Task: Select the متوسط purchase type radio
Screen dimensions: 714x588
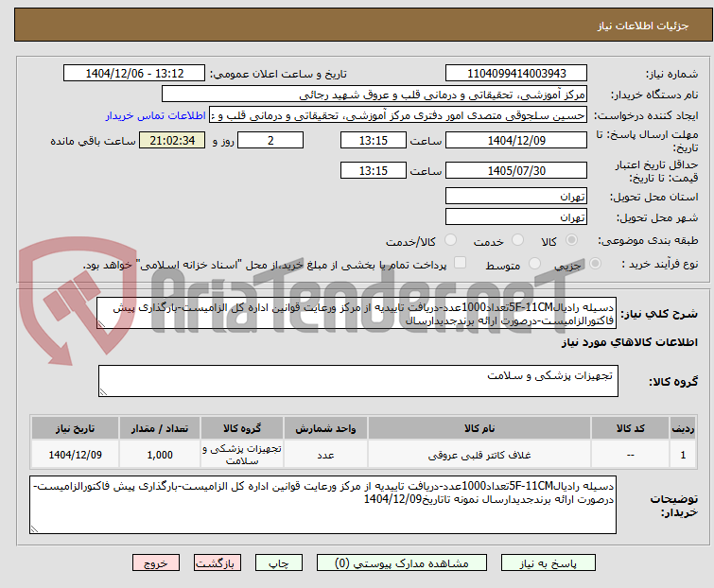Action: 534,264
